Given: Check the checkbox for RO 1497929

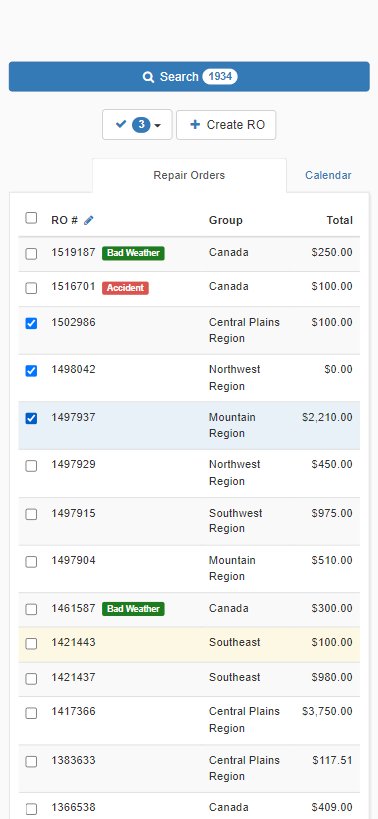Looking at the screenshot, I should point(31,466).
